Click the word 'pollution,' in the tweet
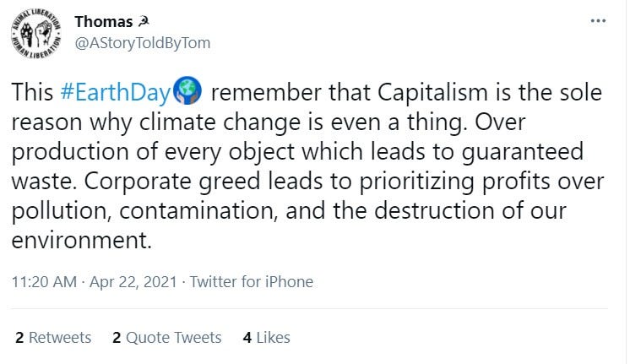Screen dimensions: 630x364 click(62, 211)
